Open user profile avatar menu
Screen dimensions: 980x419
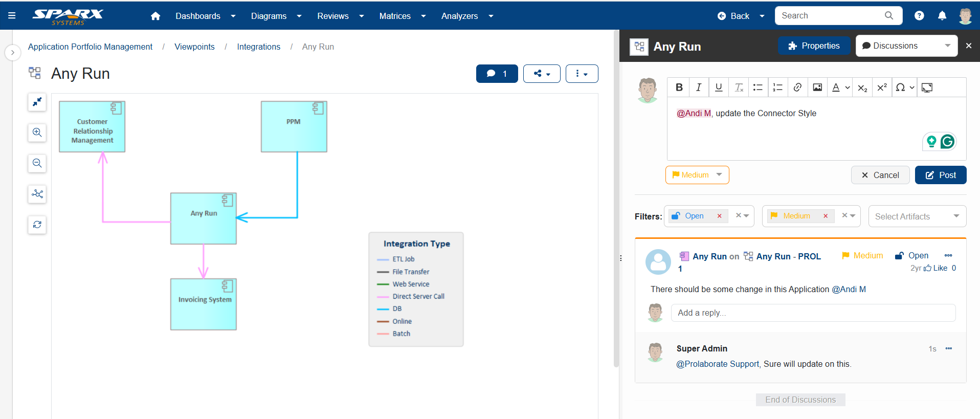[x=965, y=16]
